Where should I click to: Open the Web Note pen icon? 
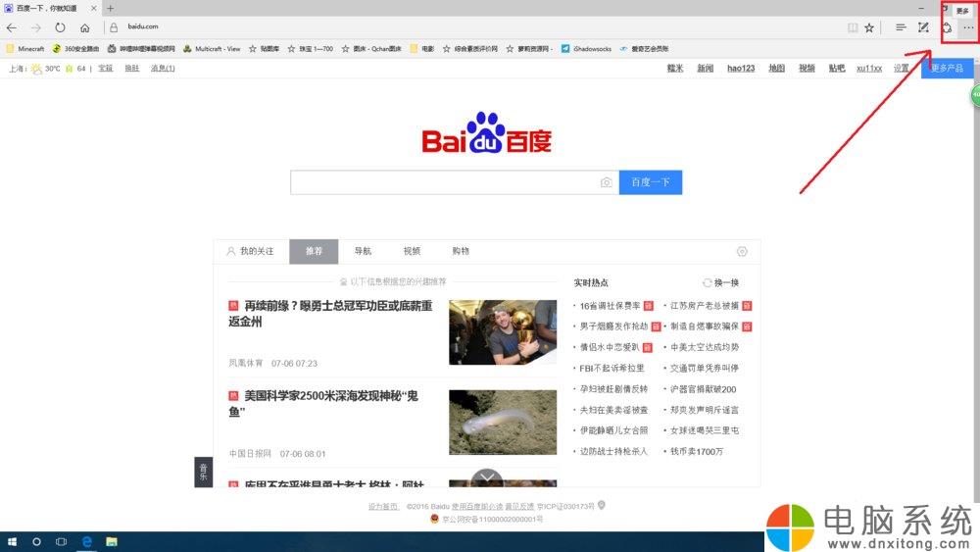point(923,27)
